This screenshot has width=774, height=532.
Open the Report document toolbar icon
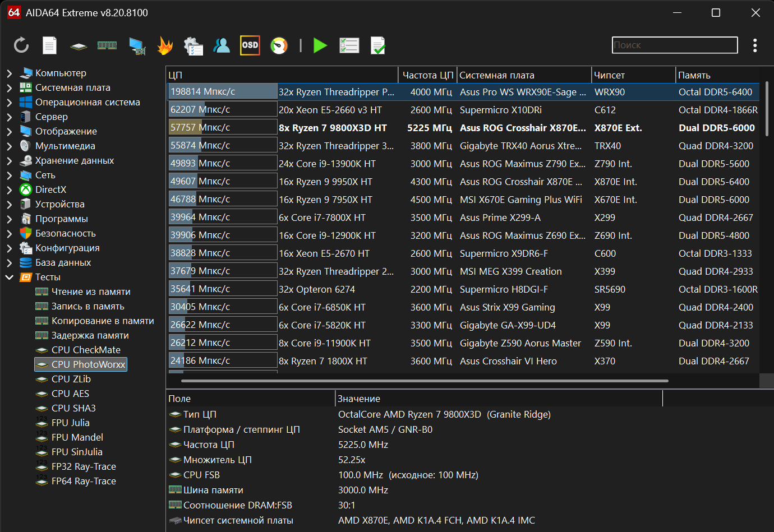point(50,45)
